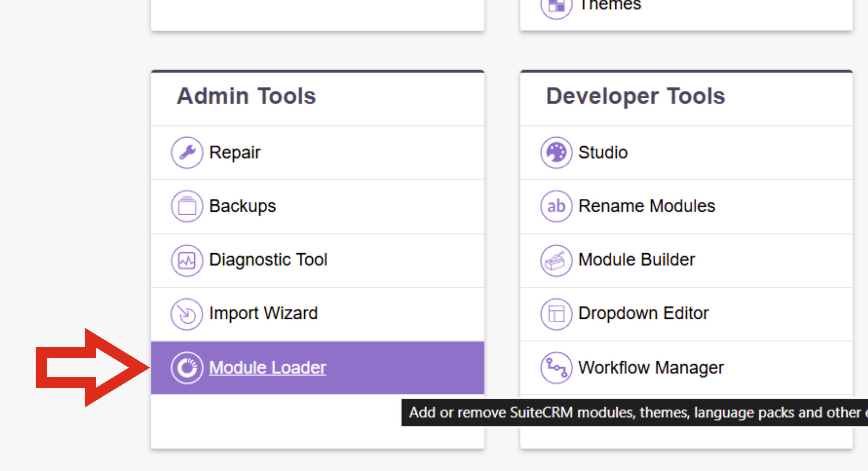Image resolution: width=868 pixels, height=471 pixels.
Task: Open the Module Loader link
Action: point(268,367)
